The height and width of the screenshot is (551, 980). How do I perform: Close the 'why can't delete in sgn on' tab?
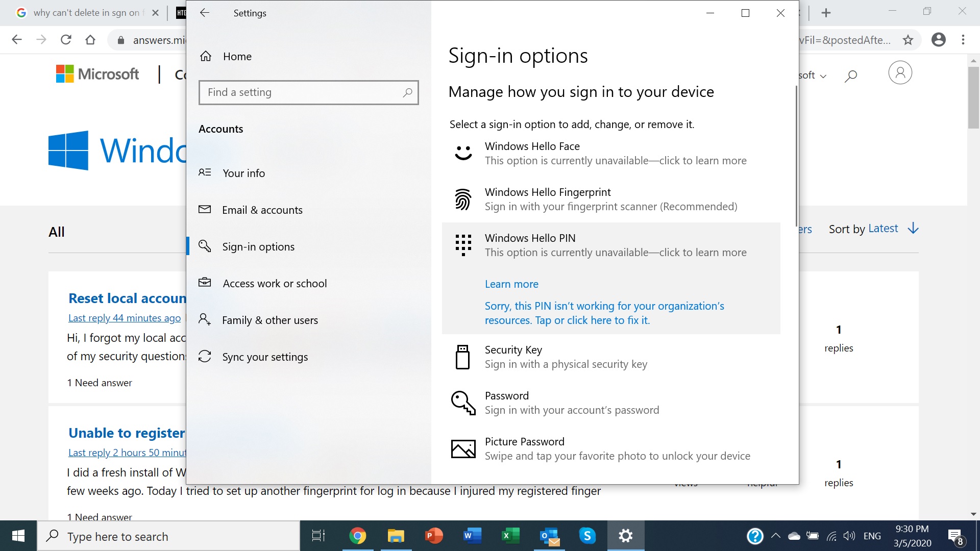[x=155, y=13]
